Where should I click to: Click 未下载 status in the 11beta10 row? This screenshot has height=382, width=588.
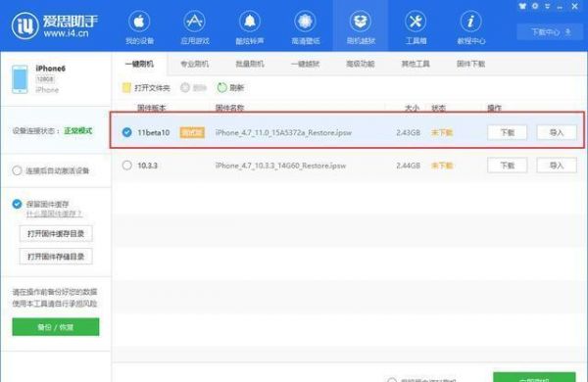coord(442,132)
